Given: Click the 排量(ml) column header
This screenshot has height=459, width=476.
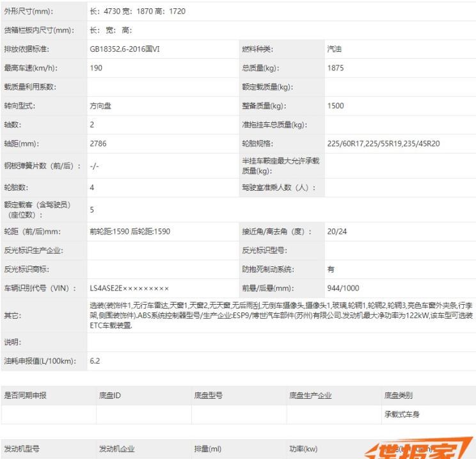Looking at the screenshot, I should point(208,449).
